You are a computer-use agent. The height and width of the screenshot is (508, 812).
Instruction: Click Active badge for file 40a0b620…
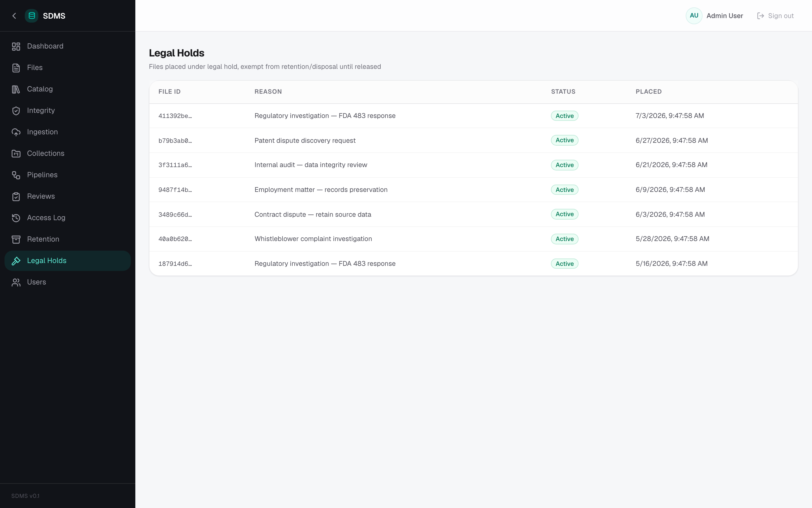564,239
